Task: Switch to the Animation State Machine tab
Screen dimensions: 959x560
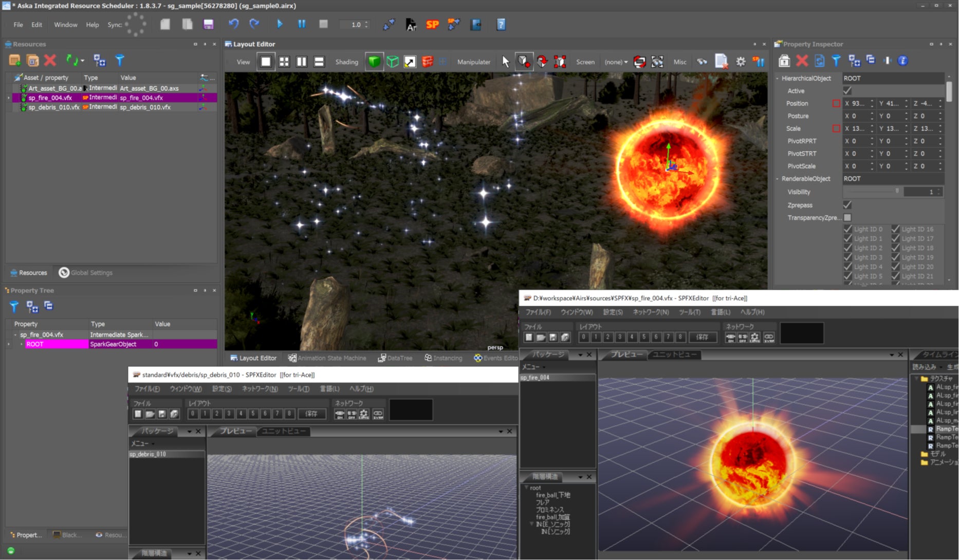Action: 327,358
